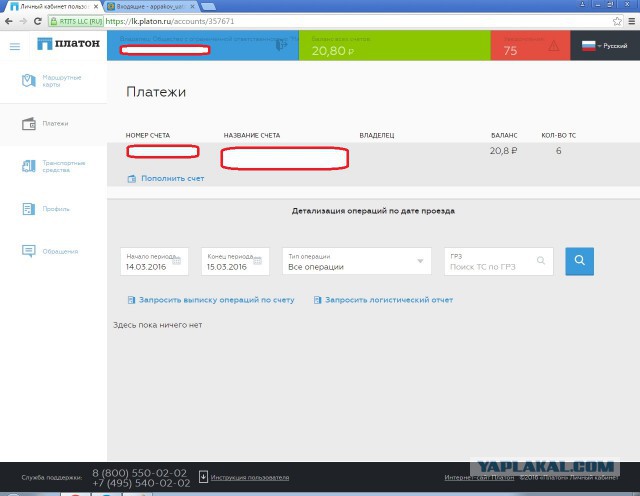Click Конец периода date field

point(235,262)
